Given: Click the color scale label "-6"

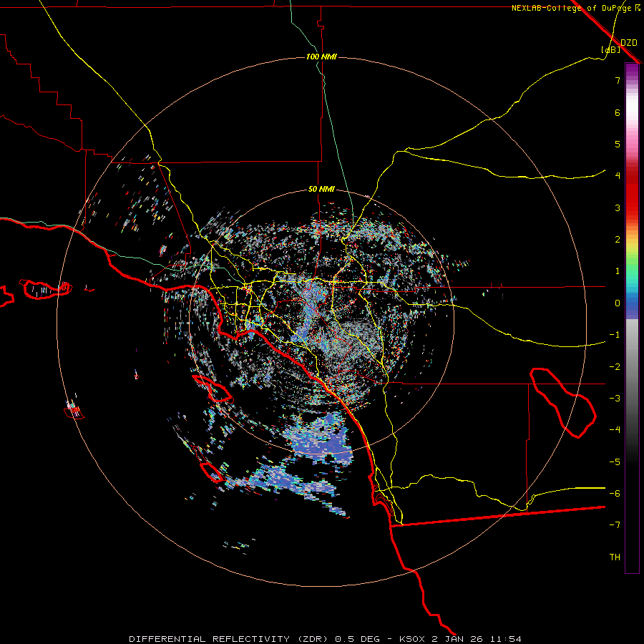Looking at the screenshot, I should (x=615, y=494).
